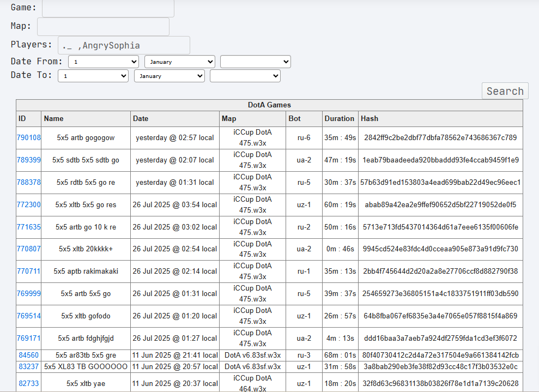
Task: Open Date From year dropdown
Action: pyautogui.click(x=256, y=62)
